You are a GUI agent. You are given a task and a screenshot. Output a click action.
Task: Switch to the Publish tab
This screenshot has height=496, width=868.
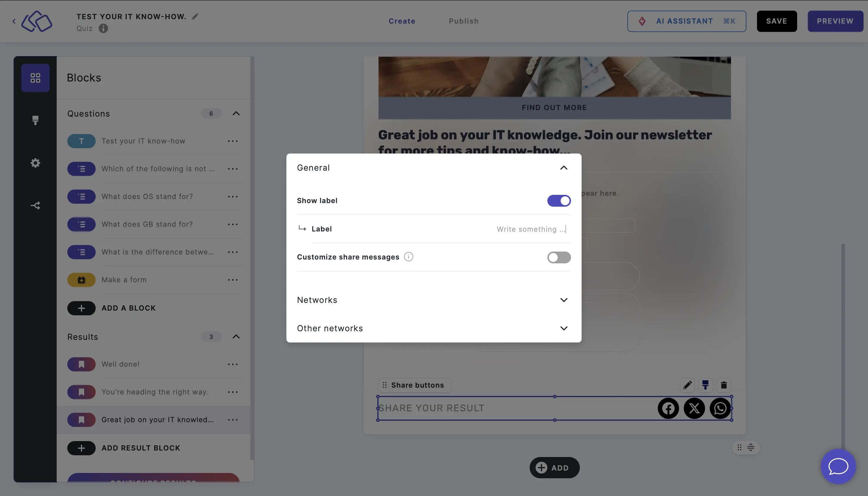coord(464,21)
